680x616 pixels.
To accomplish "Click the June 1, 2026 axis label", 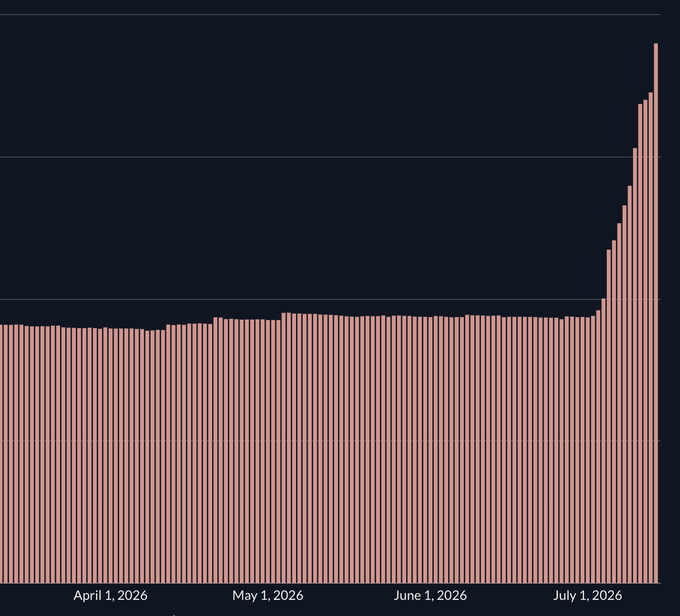I will pyautogui.click(x=430, y=596).
